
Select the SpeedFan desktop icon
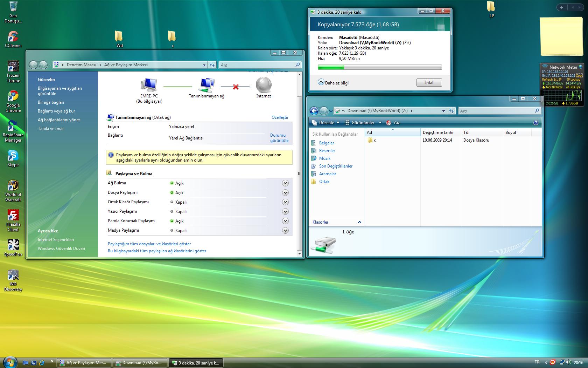point(13,248)
